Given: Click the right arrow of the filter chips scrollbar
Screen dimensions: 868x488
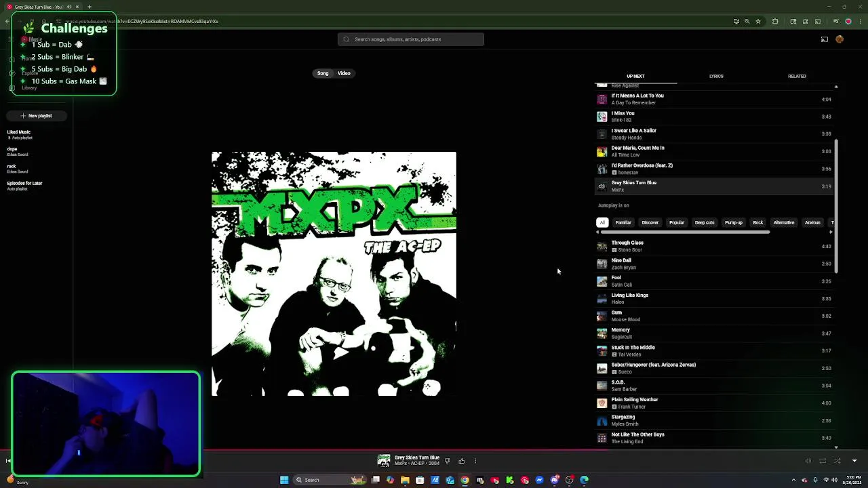Looking at the screenshot, I should pos(831,232).
